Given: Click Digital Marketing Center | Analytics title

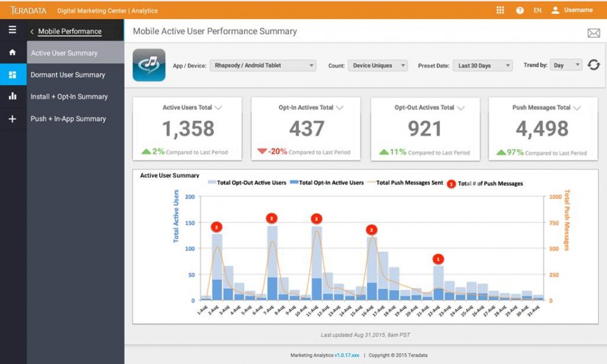Looking at the screenshot, I should 107,11.
